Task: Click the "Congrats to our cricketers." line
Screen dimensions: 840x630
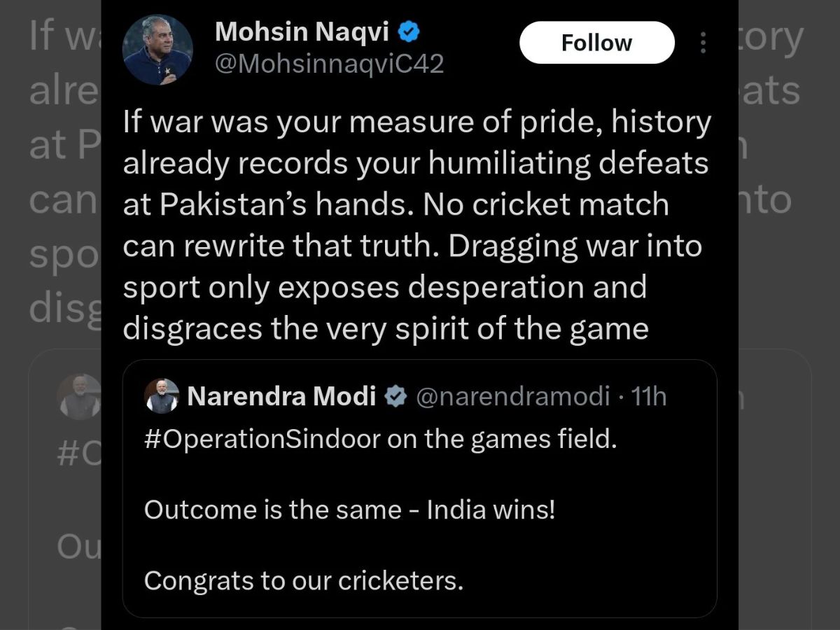Action: pos(304,580)
